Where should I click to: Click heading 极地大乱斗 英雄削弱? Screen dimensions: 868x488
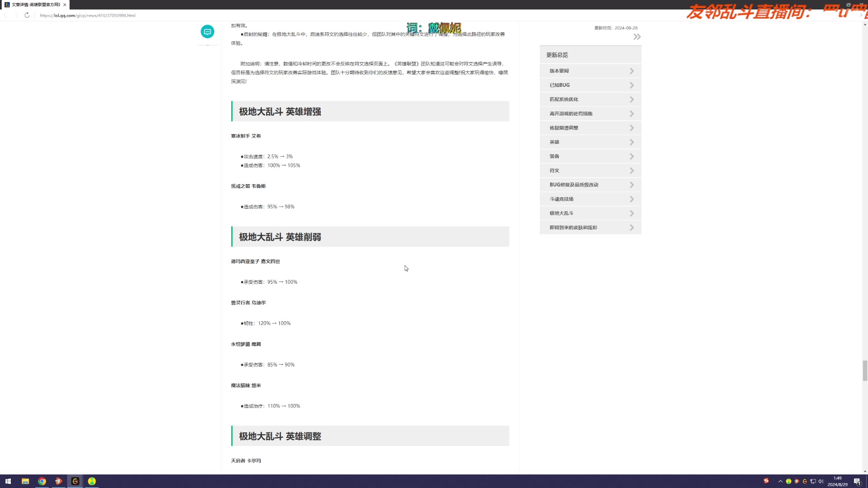coord(280,237)
